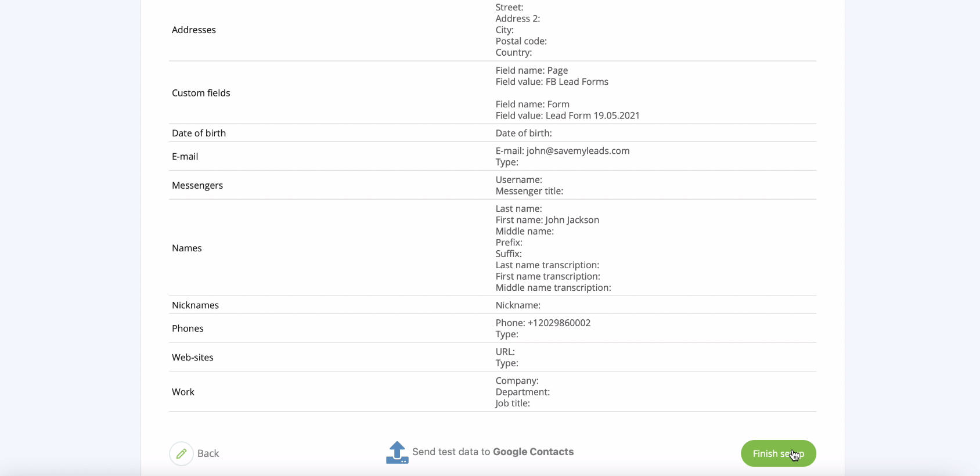Click the phone number +12029860002
Viewport: 980px width, 476px height.
(559, 323)
